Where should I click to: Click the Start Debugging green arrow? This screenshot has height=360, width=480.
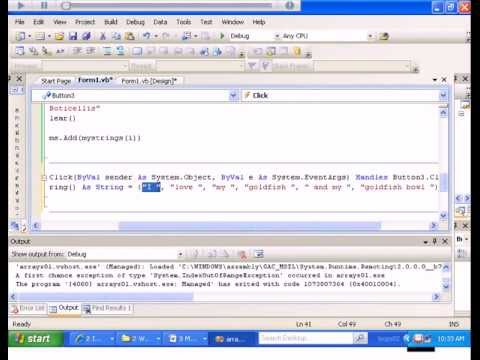(x=222, y=36)
